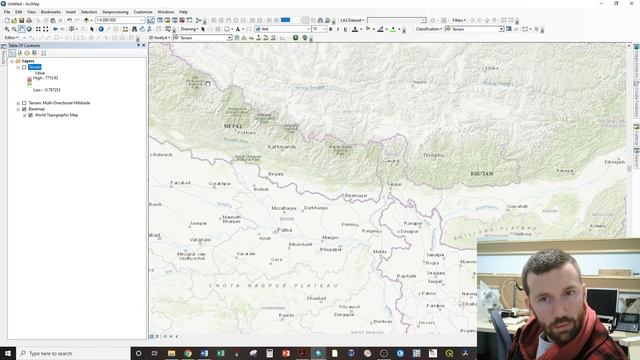The height and width of the screenshot is (360, 640).
Task: Open Table Of Contents options
Action: (x=44, y=53)
